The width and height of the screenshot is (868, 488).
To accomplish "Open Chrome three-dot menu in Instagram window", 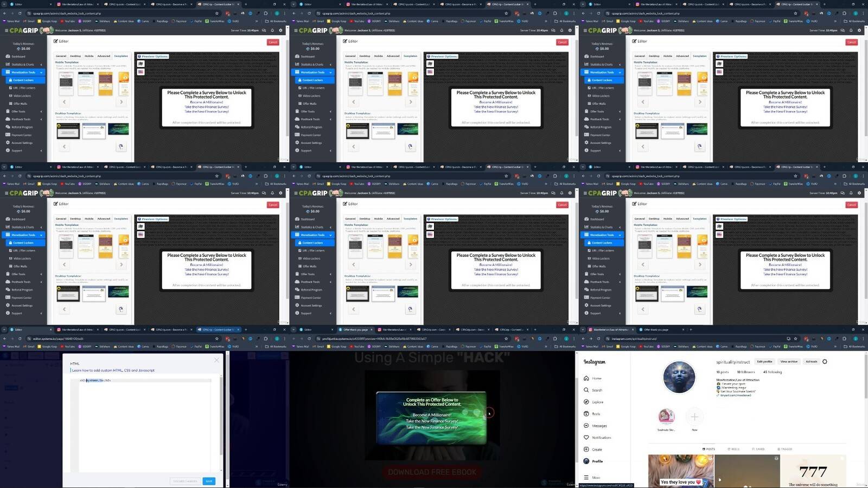I will pos(863,339).
